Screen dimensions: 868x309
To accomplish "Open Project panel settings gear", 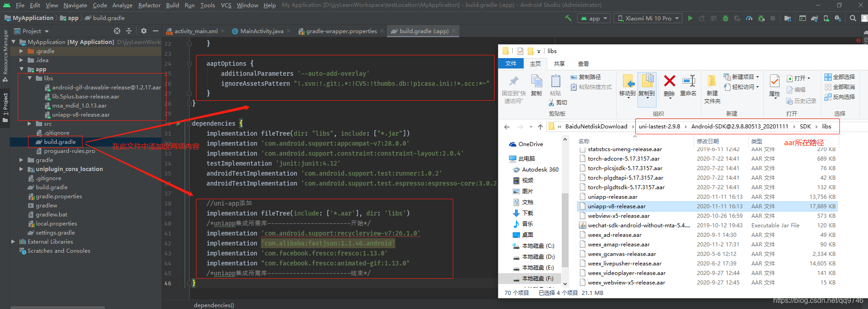I will [x=143, y=31].
